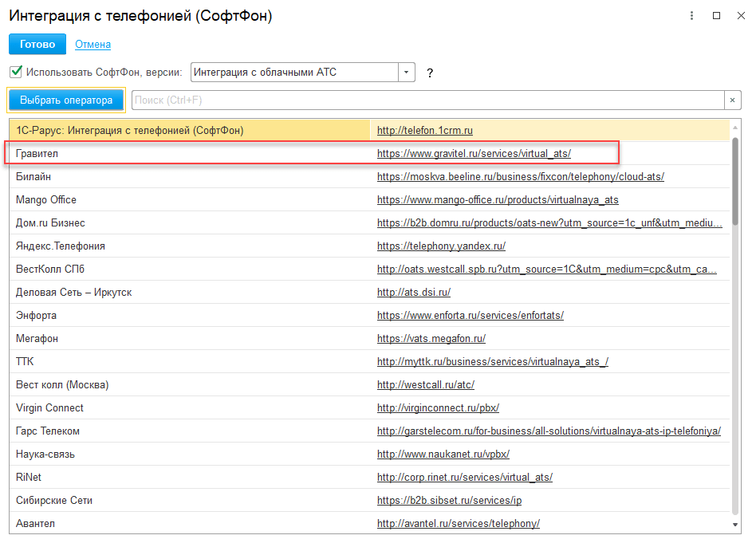Expand the СофтФон version dropdown arrow

pos(407,73)
